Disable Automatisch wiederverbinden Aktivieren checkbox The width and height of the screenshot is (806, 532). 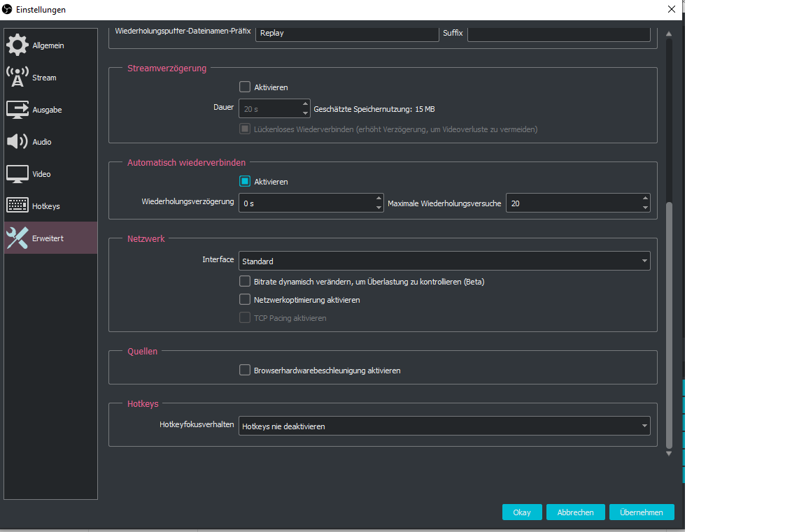pyautogui.click(x=245, y=181)
